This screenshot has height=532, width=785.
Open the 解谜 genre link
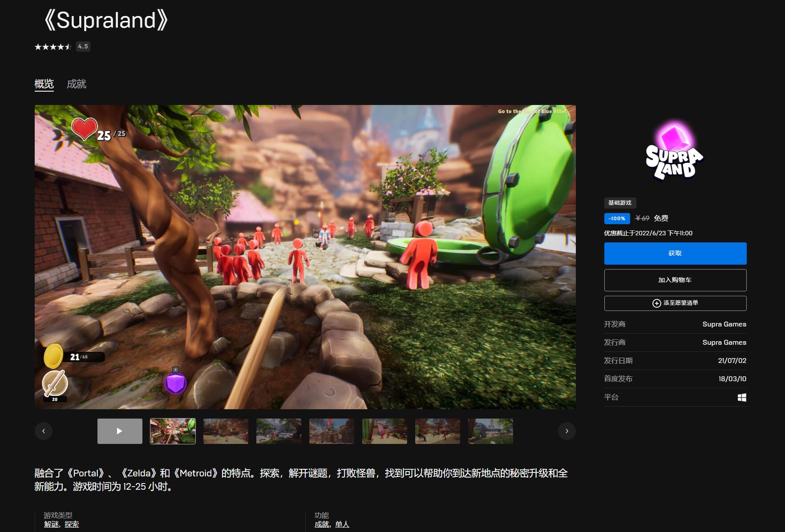pyautogui.click(x=51, y=524)
